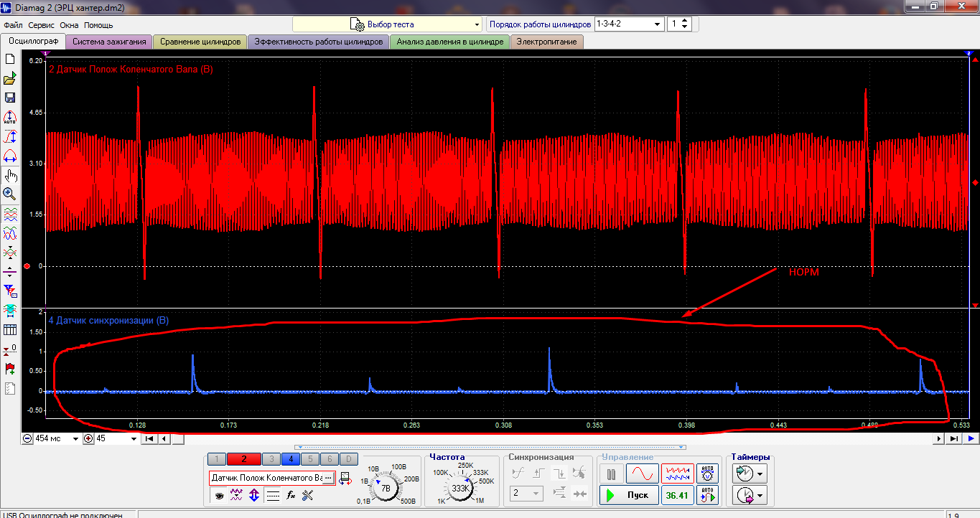This screenshot has height=518, width=980.
Task: Click the auto-scale AUTO icon in left toolbar
Action: pyautogui.click(x=10, y=117)
